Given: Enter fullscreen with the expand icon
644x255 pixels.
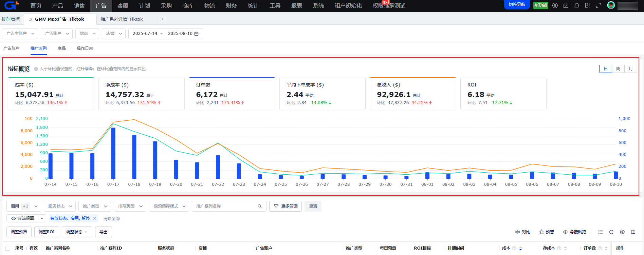Looking at the screenshot, I should click(599, 5).
